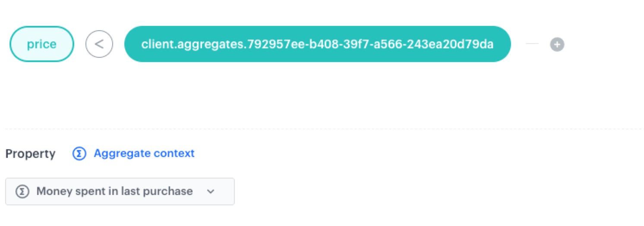Click the short dash connector before the plus icon
Image resolution: width=644 pixels, height=226 pixels.
click(x=532, y=44)
